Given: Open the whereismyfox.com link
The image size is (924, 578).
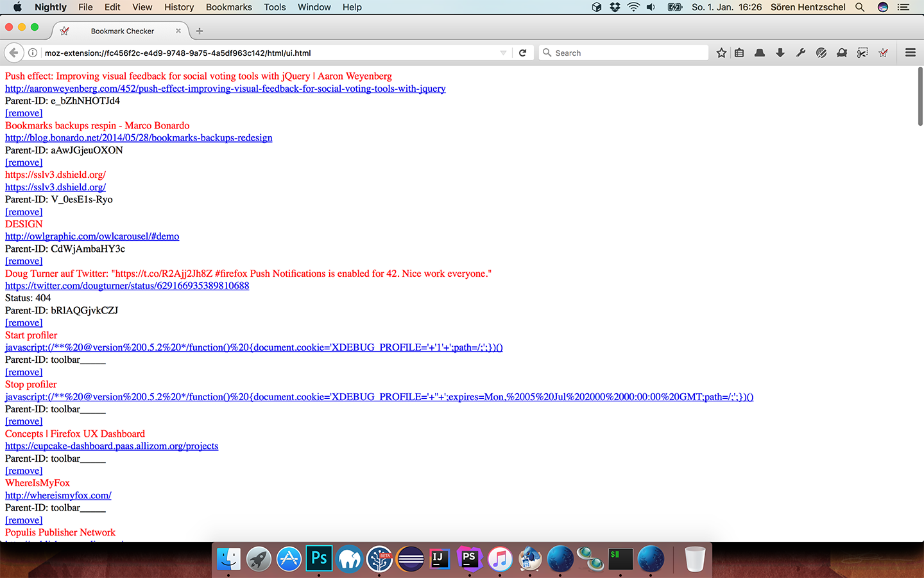Looking at the screenshot, I should click(x=58, y=495).
